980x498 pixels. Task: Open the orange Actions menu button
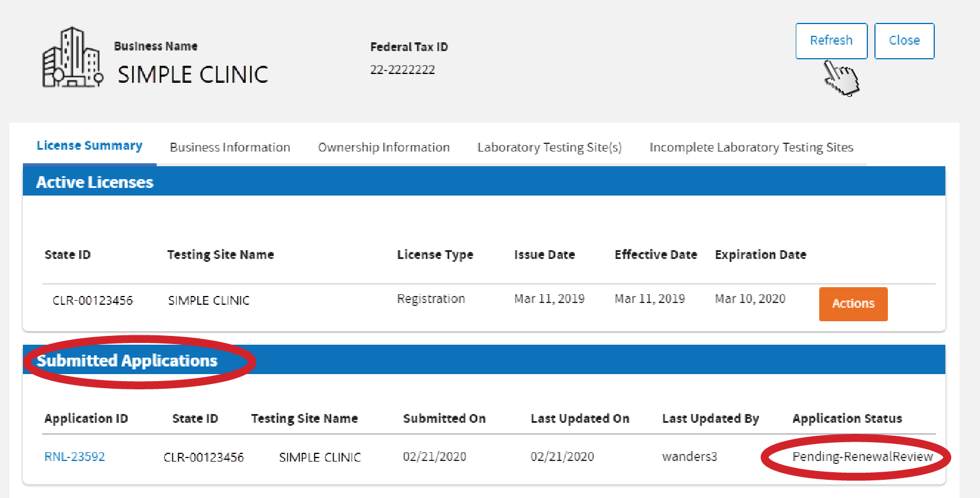click(x=853, y=304)
